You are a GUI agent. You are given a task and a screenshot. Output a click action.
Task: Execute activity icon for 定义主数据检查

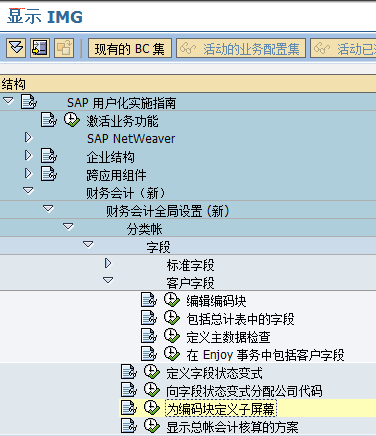point(172,336)
